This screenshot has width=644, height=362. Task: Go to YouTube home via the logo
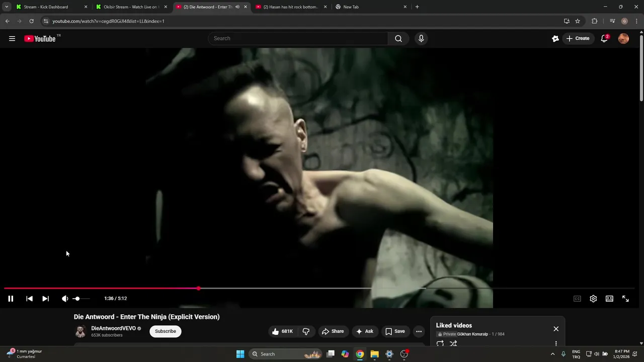coord(40,39)
